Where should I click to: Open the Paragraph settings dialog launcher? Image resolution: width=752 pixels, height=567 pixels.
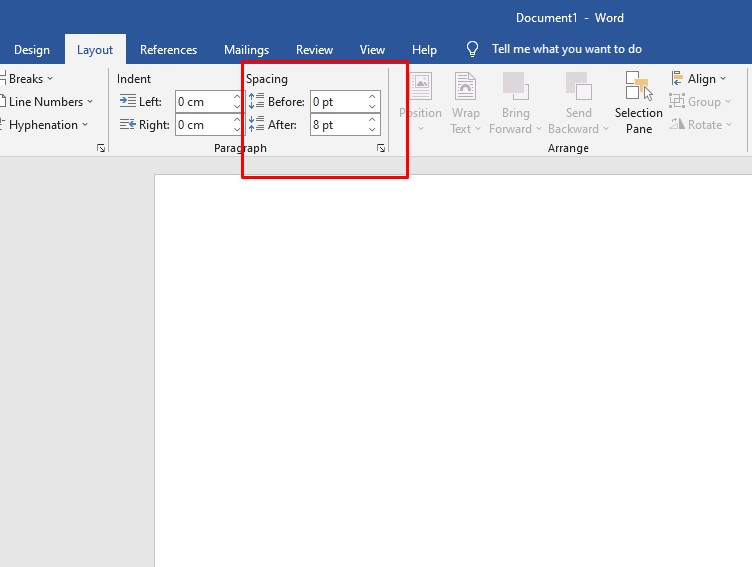click(381, 148)
